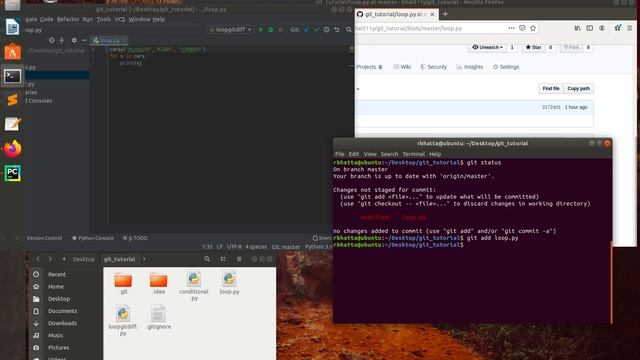
Task: Open the Unwatch dropdown on GitHub
Action: 487,47
